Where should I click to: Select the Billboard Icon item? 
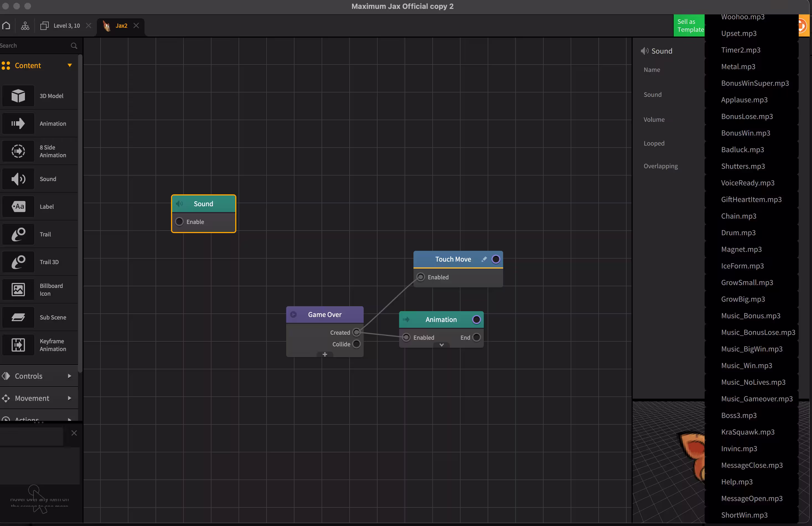coord(18,290)
